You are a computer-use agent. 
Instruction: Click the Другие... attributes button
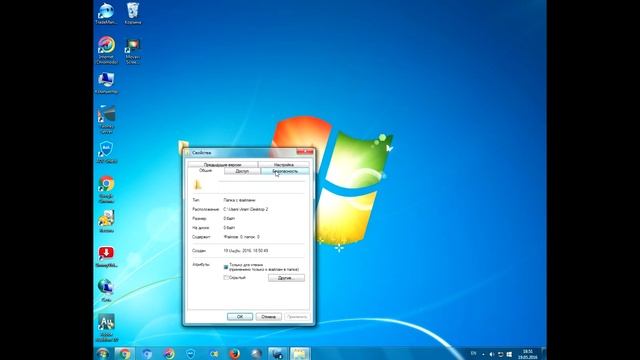click(286, 278)
